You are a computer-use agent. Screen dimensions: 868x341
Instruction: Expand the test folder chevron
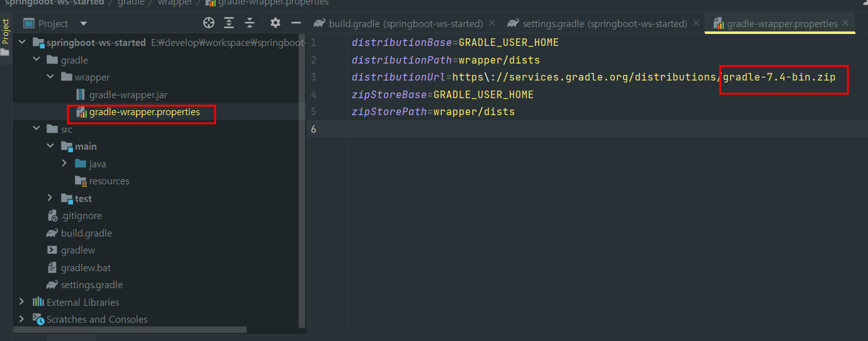[51, 198]
